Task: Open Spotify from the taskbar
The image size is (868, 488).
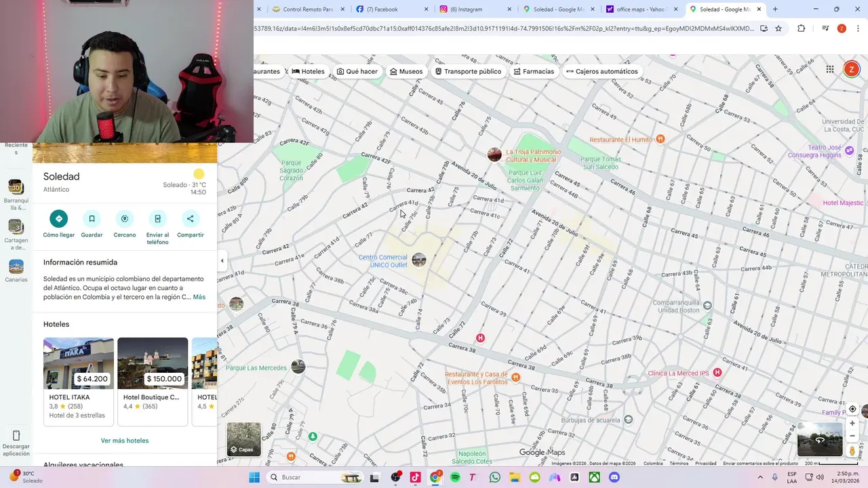Action: pos(455,477)
